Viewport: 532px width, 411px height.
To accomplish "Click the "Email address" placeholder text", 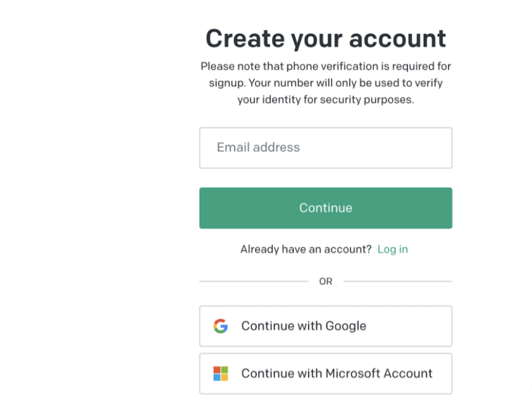I will point(258,148).
